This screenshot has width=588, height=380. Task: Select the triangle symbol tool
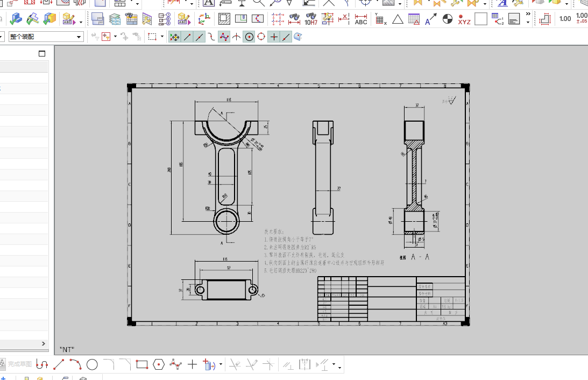click(398, 19)
